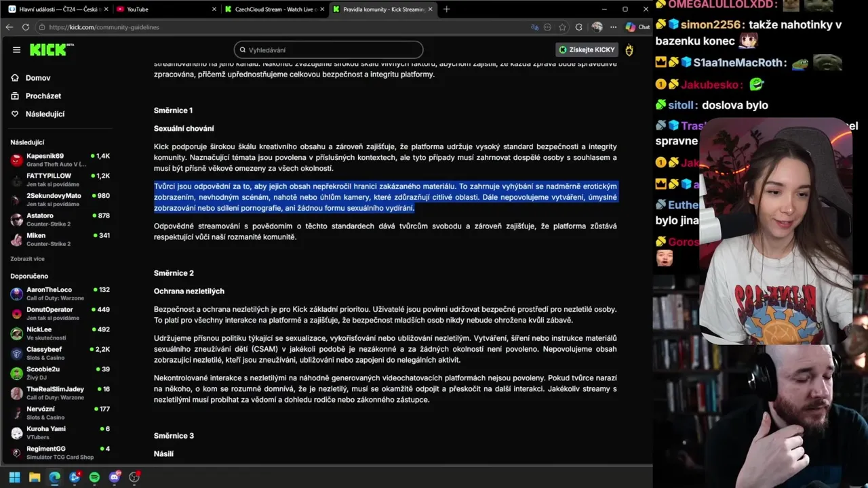Open Edge settings ellipsis menu
The width and height of the screenshot is (868, 488).
coord(613,27)
